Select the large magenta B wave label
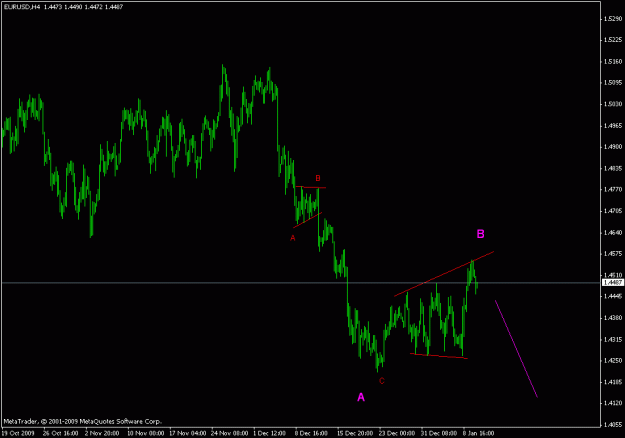 pyautogui.click(x=480, y=234)
